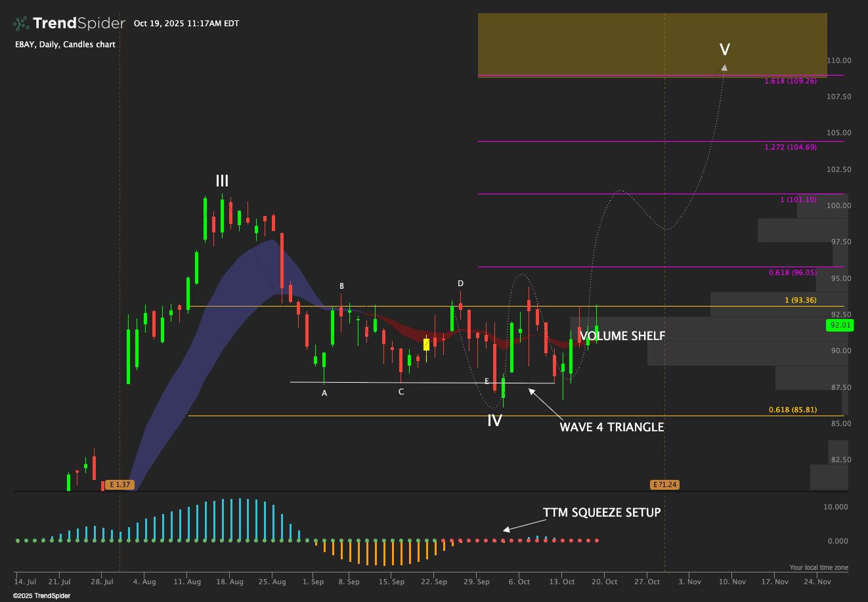
Task: Click the 1 (93.36) level label
Action: (x=801, y=300)
